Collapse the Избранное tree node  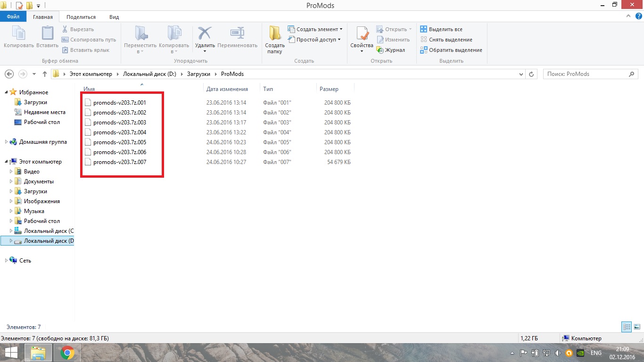(6, 92)
